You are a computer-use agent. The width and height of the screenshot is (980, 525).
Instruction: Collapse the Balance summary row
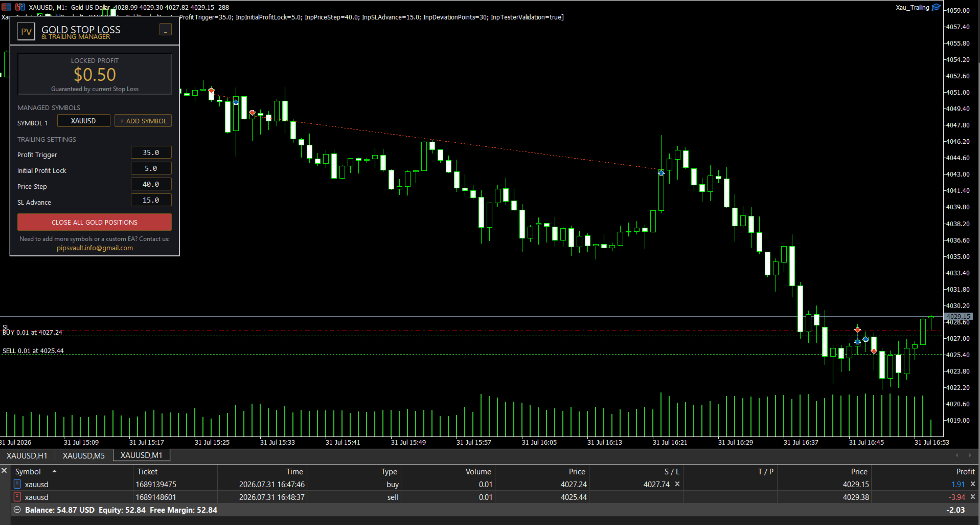point(17,510)
